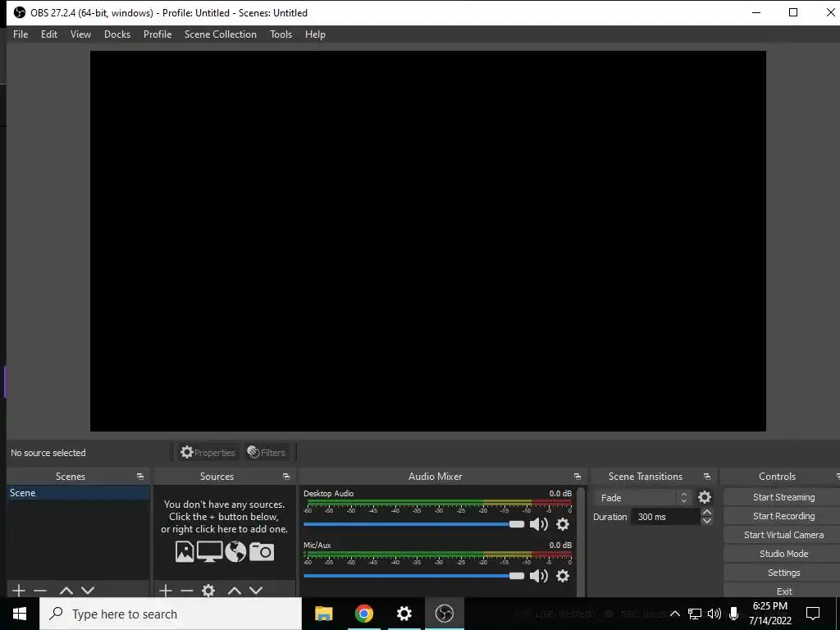Move scene down with the Scenes down arrow
Screen dimensions: 840x630
(x=88, y=591)
